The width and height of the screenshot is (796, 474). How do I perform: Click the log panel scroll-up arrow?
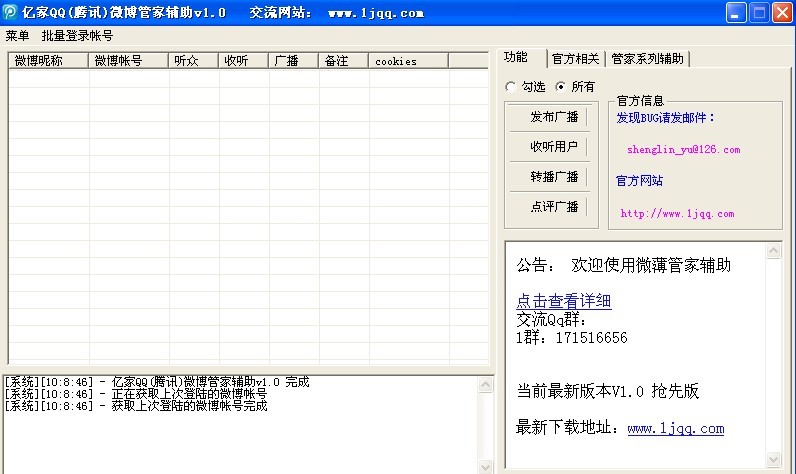(x=487, y=383)
